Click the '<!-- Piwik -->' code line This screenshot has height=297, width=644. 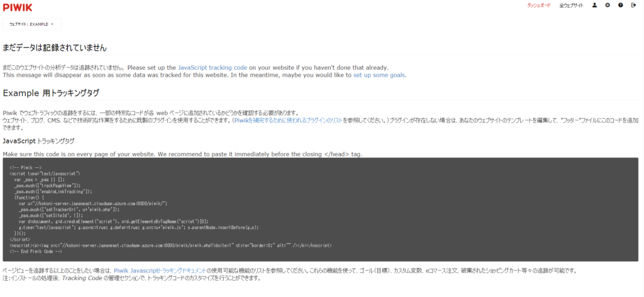coord(25,168)
